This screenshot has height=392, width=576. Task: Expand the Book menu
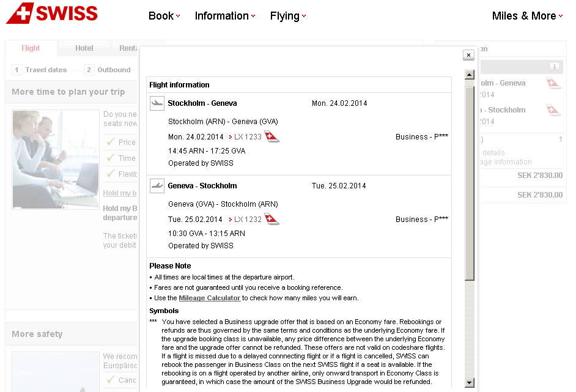click(164, 16)
